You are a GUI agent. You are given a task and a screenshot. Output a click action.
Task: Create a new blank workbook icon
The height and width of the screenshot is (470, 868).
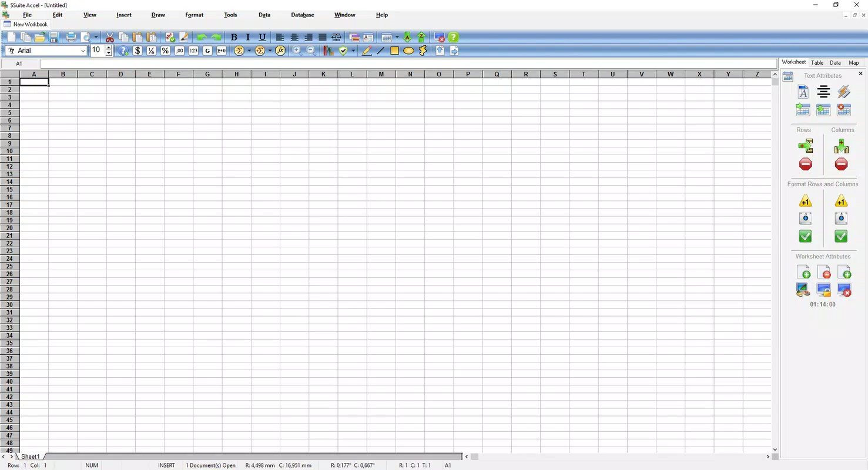pos(11,37)
